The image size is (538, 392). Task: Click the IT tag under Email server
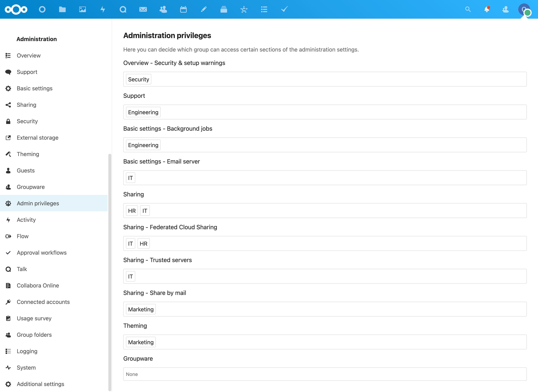pos(130,178)
